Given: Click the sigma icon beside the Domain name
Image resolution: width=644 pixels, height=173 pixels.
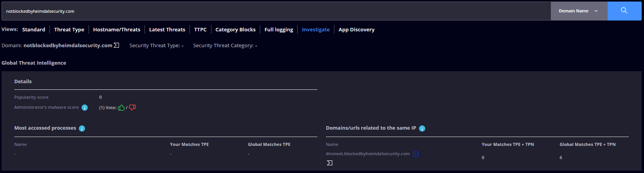Looking at the screenshot, I should tap(116, 45).
